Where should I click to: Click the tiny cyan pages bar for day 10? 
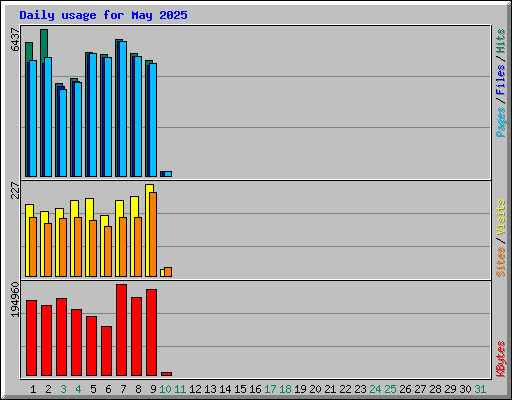pos(168,174)
